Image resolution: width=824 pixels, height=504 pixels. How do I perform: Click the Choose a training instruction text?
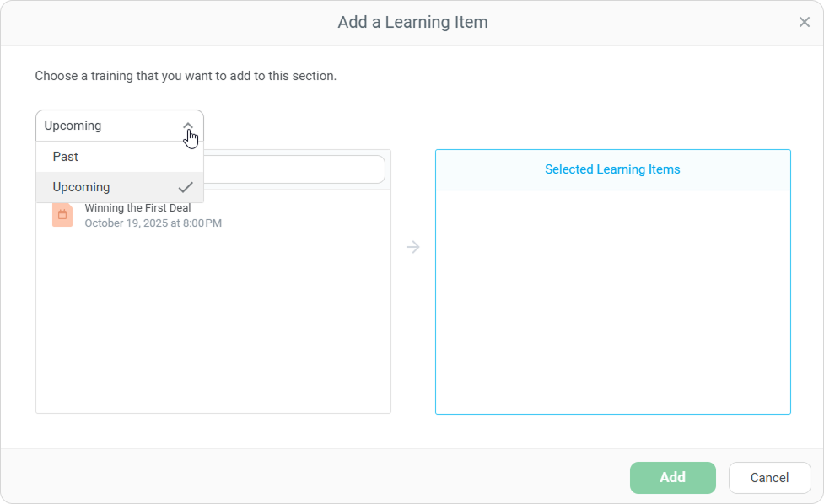click(186, 76)
